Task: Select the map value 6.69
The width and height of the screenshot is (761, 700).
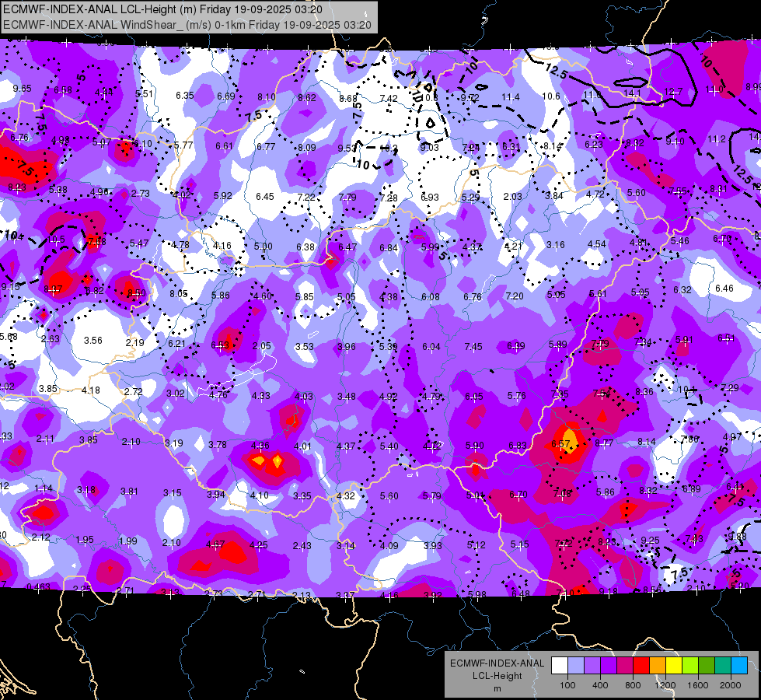Action: [x=226, y=96]
